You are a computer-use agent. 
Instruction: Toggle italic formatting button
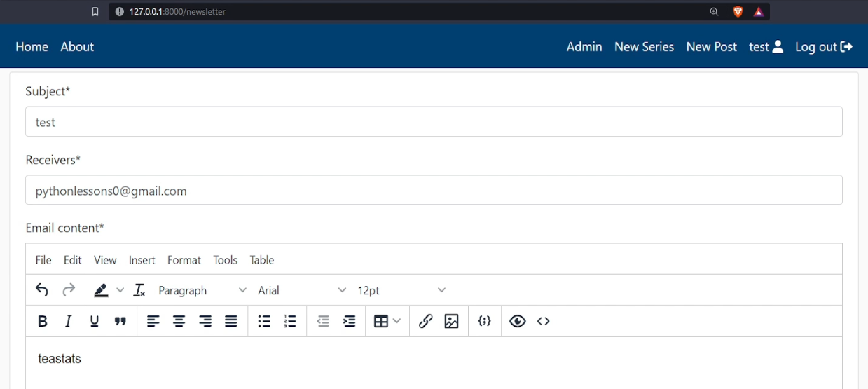tap(68, 321)
